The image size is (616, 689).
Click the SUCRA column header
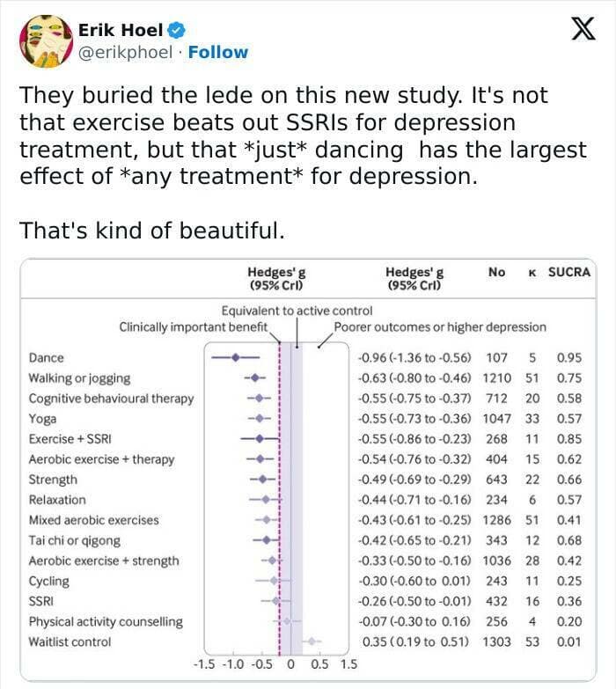(x=569, y=273)
